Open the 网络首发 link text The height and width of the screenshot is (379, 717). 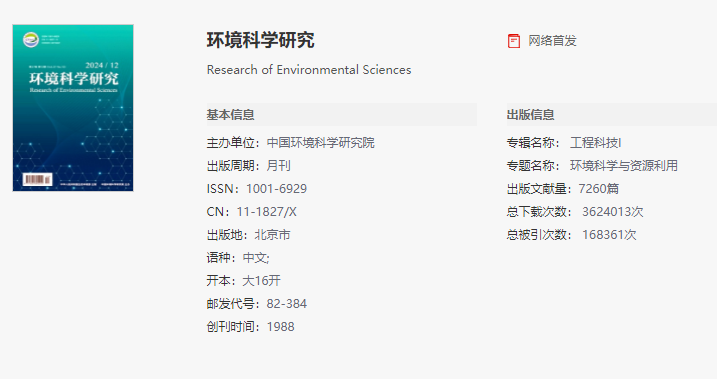pos(552,41)
